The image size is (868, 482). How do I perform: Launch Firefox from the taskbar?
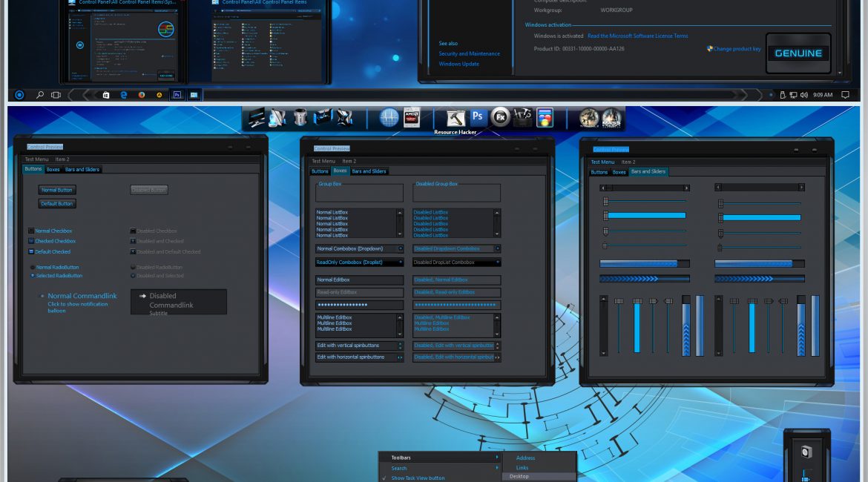pyautogui.click(x=142, y=95)
